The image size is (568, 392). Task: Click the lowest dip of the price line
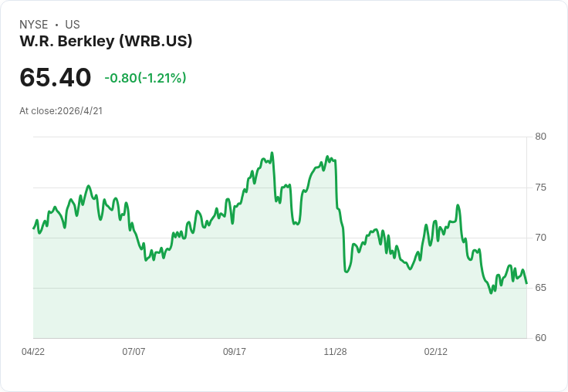click(x=491, y=293)
